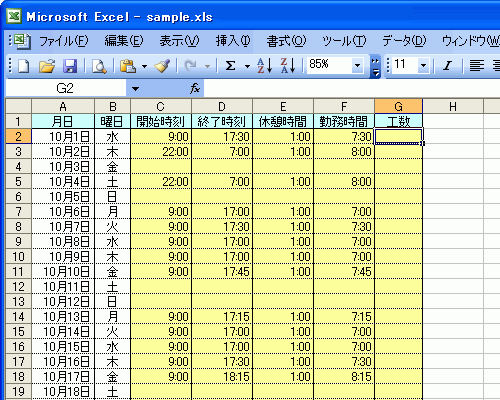Open Print Preview icon

click(x=99, y=66)
